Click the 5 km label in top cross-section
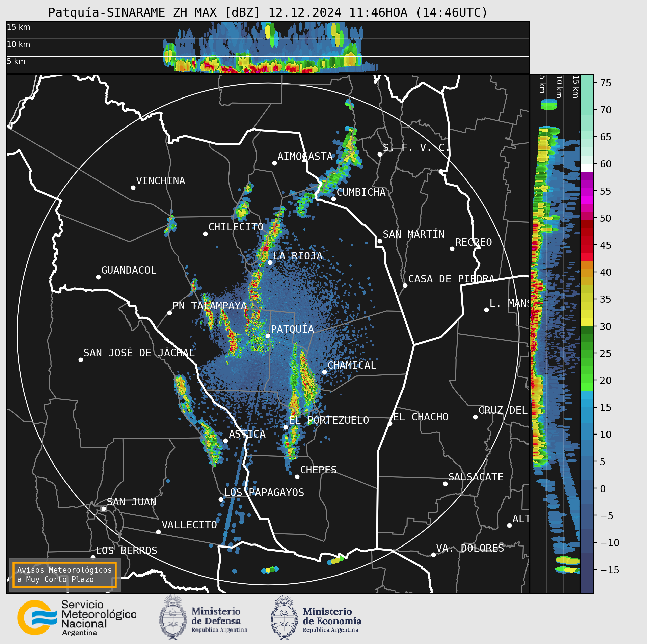The height and width of the screenshot is (644, 647). 16,61
